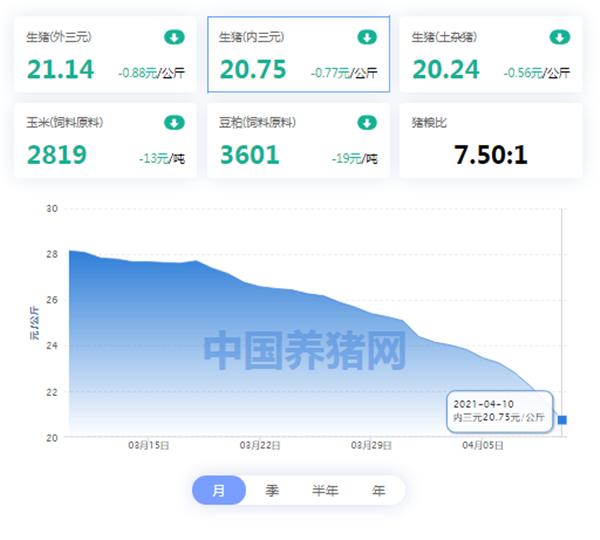Click the -0.77元/公斤 change text
Image resolution: width=600 pixels, height=540 pixels.
pyautogui.click(x=344, y=73)
